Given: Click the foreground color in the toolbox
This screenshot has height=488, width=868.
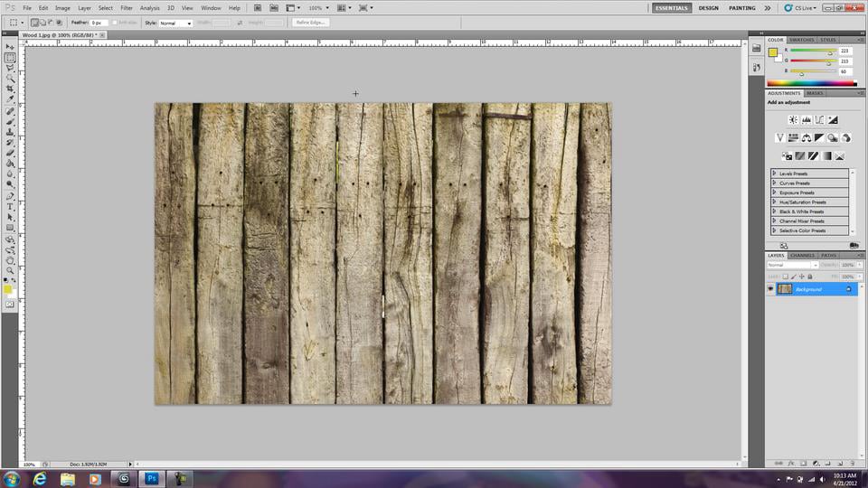Looking at the screenshot, I should click(8, 289).
